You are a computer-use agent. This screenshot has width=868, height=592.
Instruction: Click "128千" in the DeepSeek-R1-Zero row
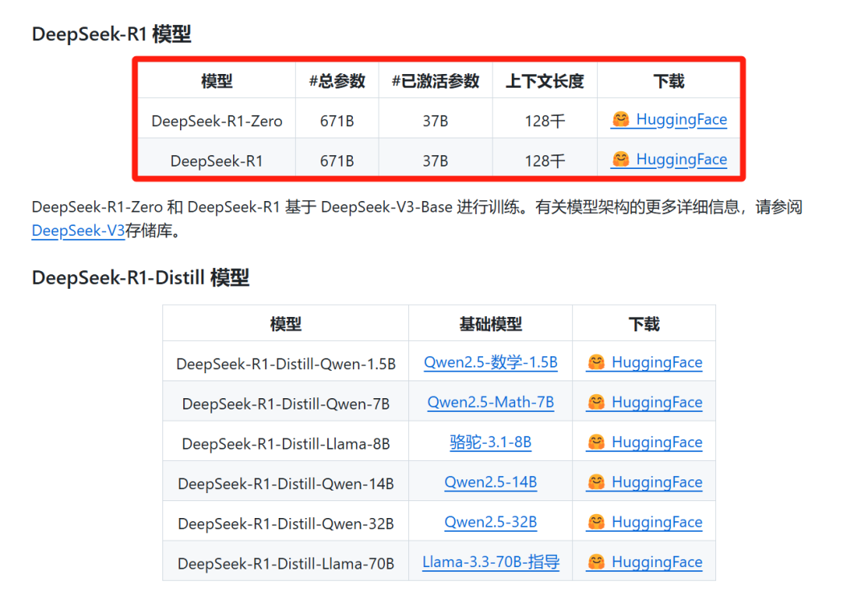pyautogui.click(x=545, y=121)
